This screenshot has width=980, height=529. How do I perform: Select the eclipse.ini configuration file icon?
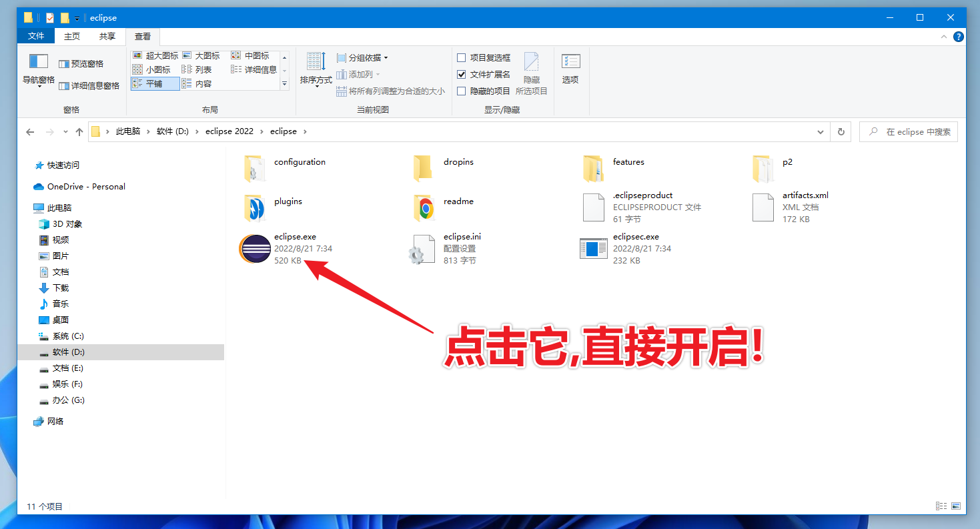[424, 249]
